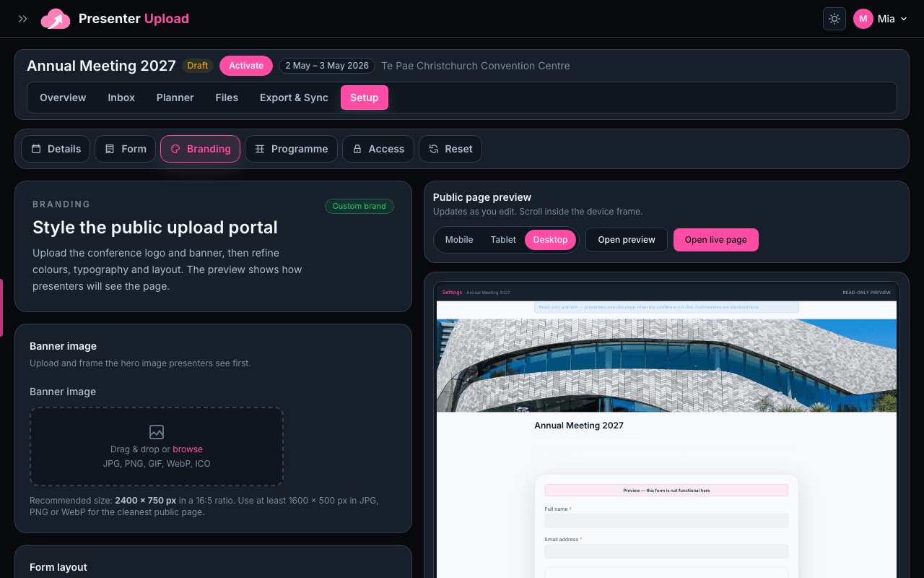This screenshot has height=578, width=924.
Task: Open the Mia user account menu
Action: pyautogui.click(x=880, y=19)
